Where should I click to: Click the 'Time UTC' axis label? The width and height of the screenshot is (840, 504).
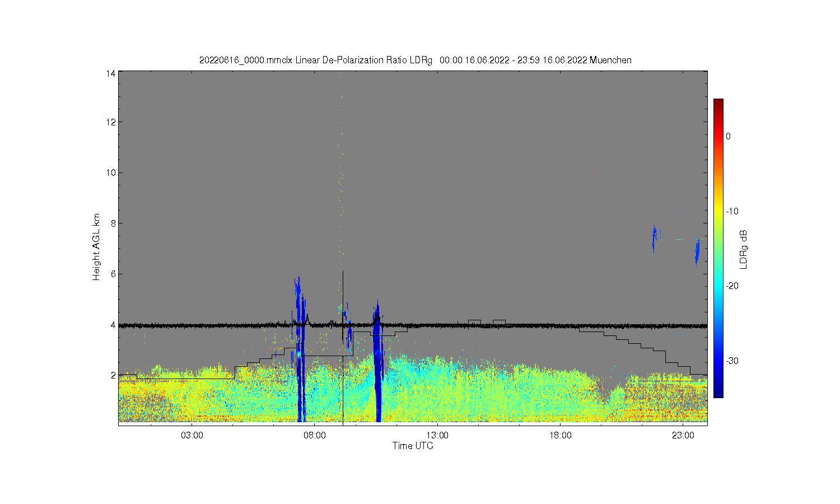tap(413, 446)
